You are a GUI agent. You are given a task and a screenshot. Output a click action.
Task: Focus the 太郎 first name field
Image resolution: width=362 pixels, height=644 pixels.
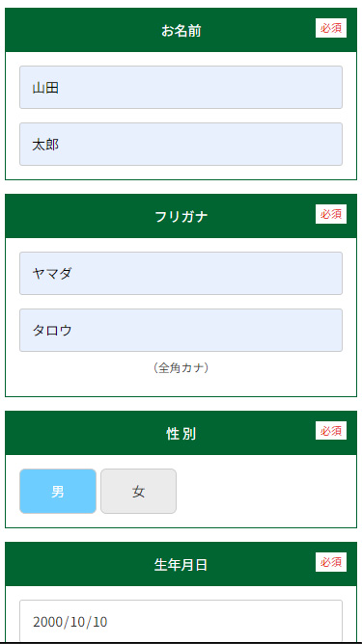(x=181, y=145)
